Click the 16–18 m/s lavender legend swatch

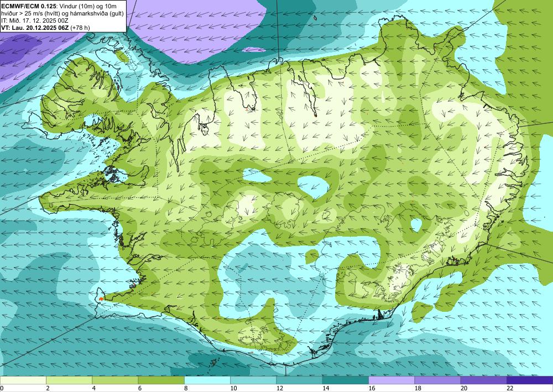click(392, 380)
